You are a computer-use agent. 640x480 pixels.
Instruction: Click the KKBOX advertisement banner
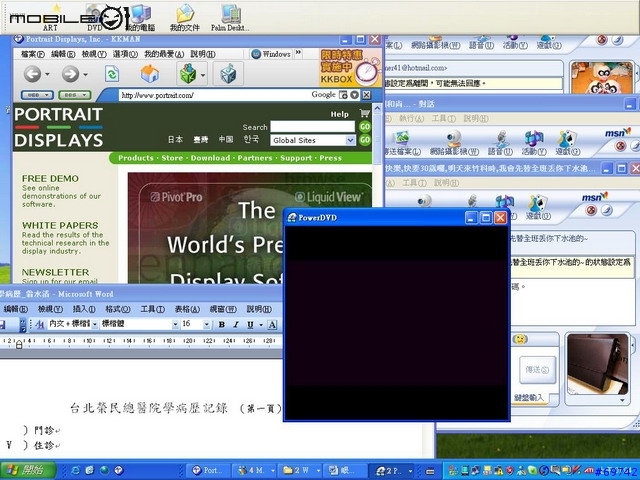350,68
